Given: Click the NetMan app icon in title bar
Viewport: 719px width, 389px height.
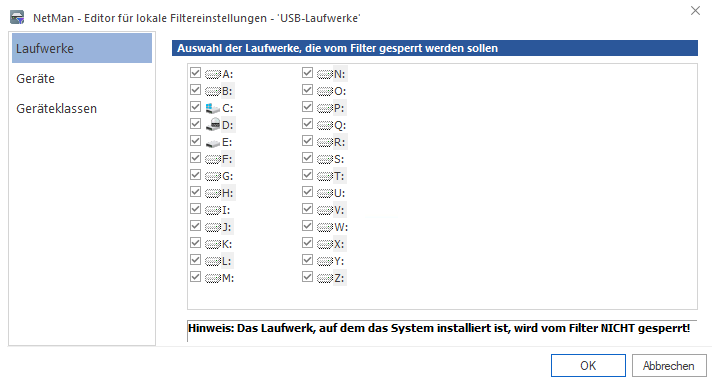Looking at the screenshot, I should [x=17, y=17].
